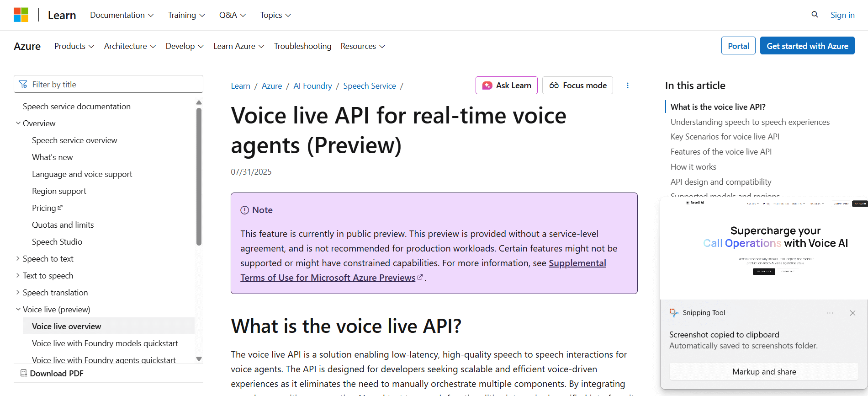The height and width of the screenshot is (396, 868).
Task: Jump to Key Scenarios for voice live API
Action: click(x=725, y=136)
